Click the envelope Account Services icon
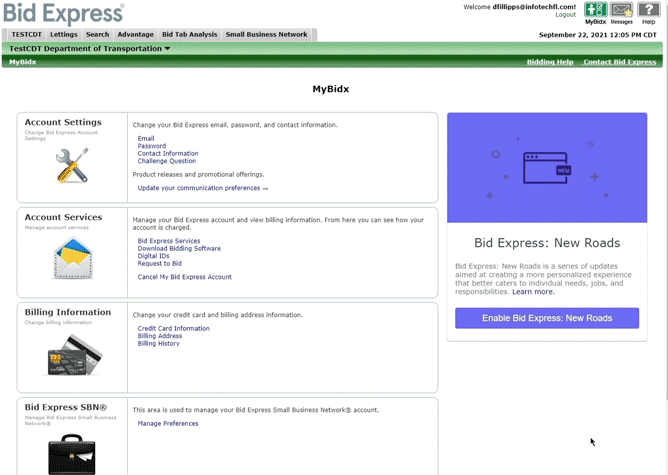Viewport: 668px width, 475px height. point(73,259)
